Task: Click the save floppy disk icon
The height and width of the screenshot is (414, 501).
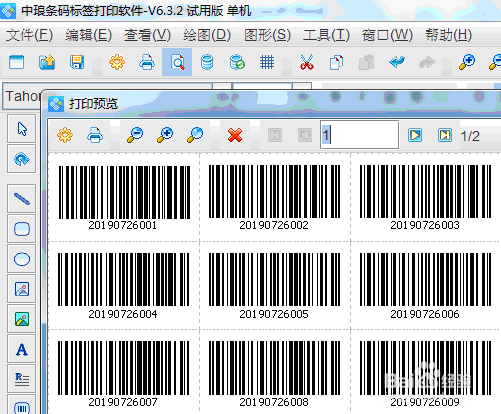Action: pos(77,62)
